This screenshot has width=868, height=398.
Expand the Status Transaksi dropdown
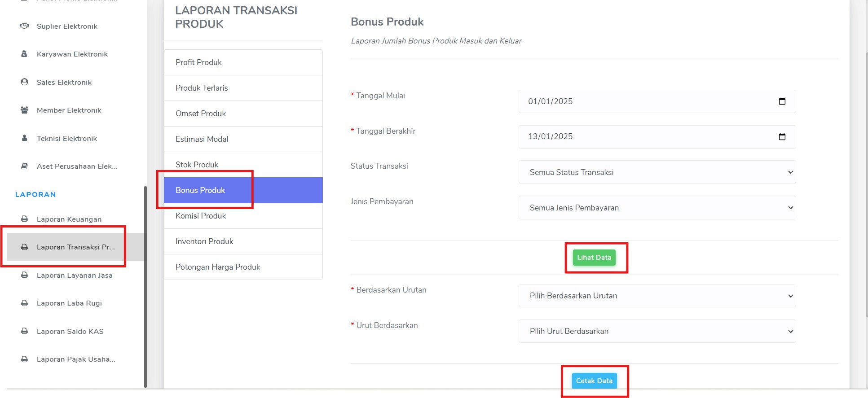point(657,172)
